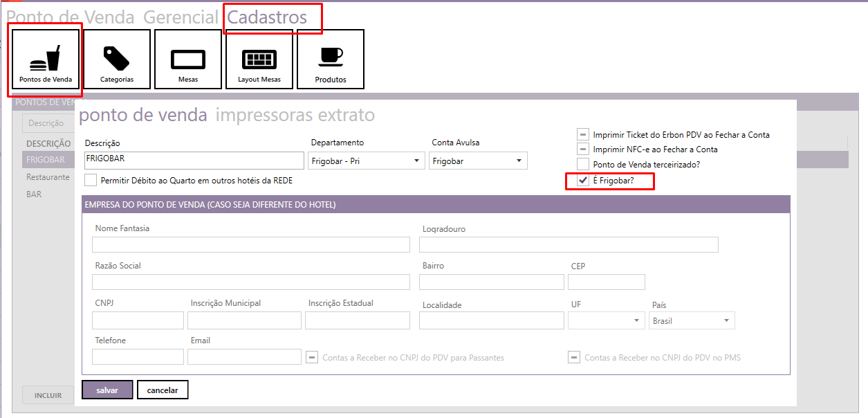This screenshot has height=418, width=868.
Task: Switch to the Cadastros tab
Action: [x=267, y=18]
